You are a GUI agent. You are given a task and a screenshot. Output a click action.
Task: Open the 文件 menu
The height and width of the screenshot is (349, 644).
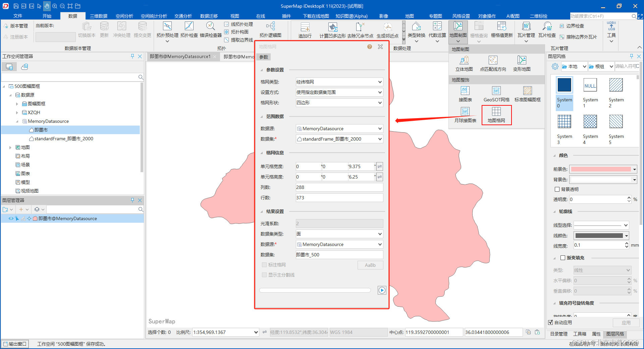(18, 16)
